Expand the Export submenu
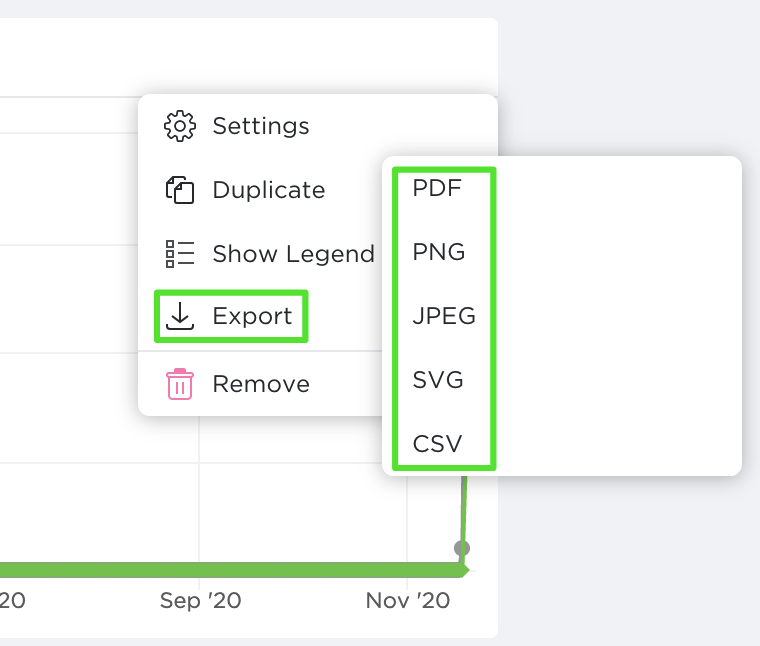The image size is (760, 646). [252, 316]
